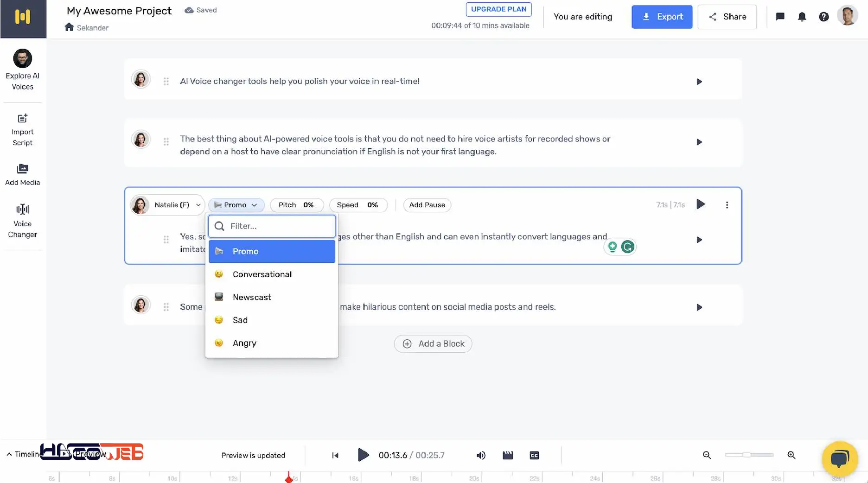Play the selected Natalie block with large play icon
868x483 pixels.
tap(701, 204)
